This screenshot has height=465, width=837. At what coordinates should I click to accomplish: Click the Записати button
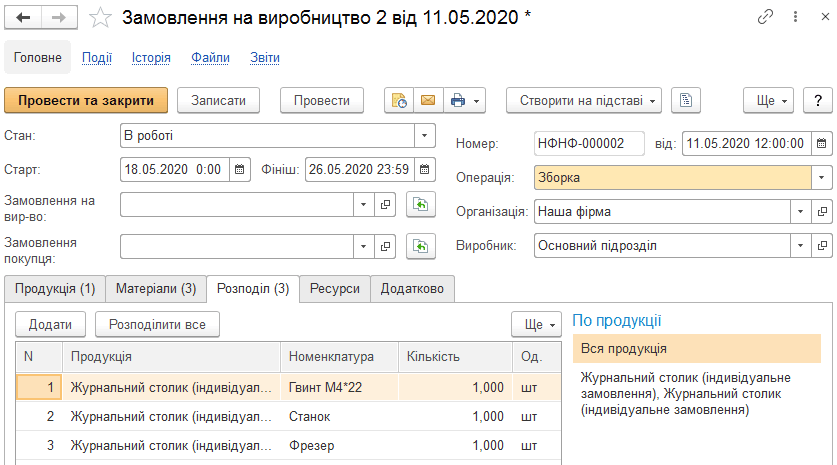point(218,100)
